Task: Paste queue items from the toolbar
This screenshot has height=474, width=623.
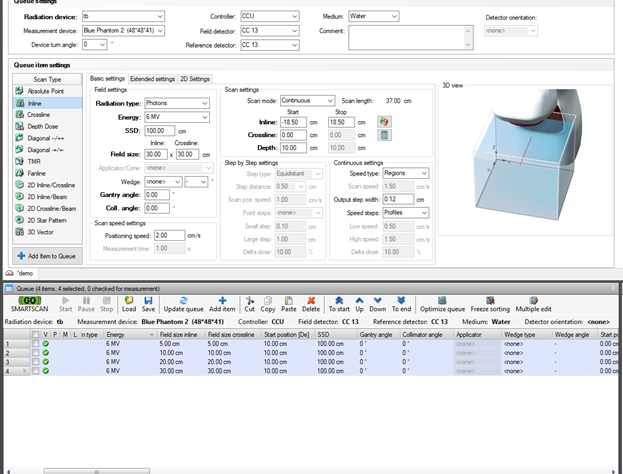Action: [288, 304]
